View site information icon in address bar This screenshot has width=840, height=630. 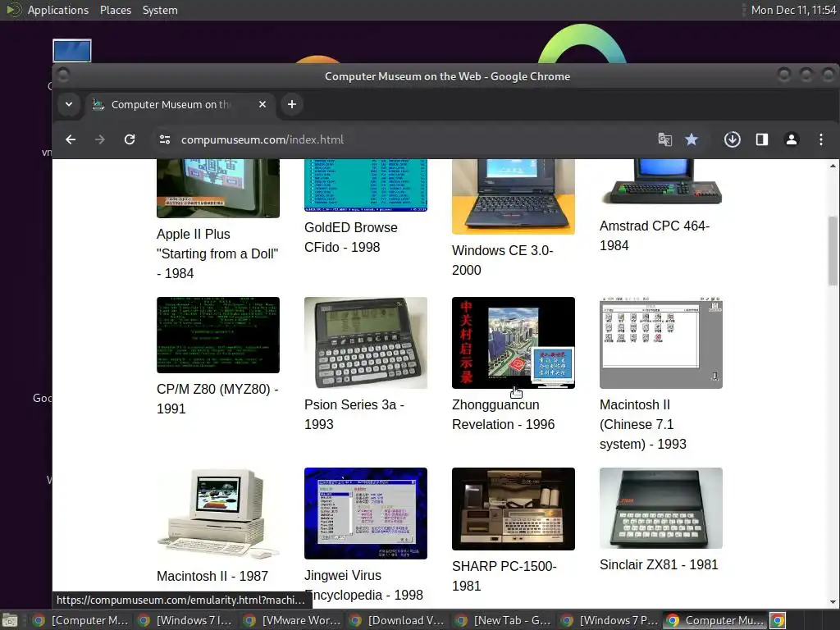[164, 139]
